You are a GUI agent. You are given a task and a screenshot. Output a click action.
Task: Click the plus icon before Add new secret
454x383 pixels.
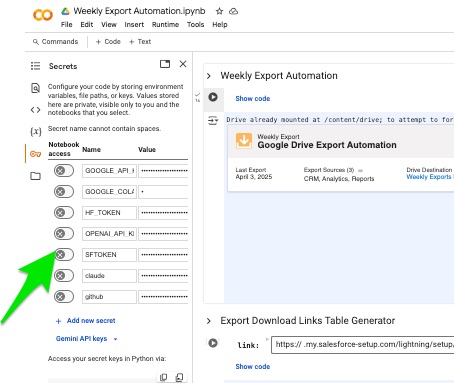pyautogui.click(x=58, y=321)
